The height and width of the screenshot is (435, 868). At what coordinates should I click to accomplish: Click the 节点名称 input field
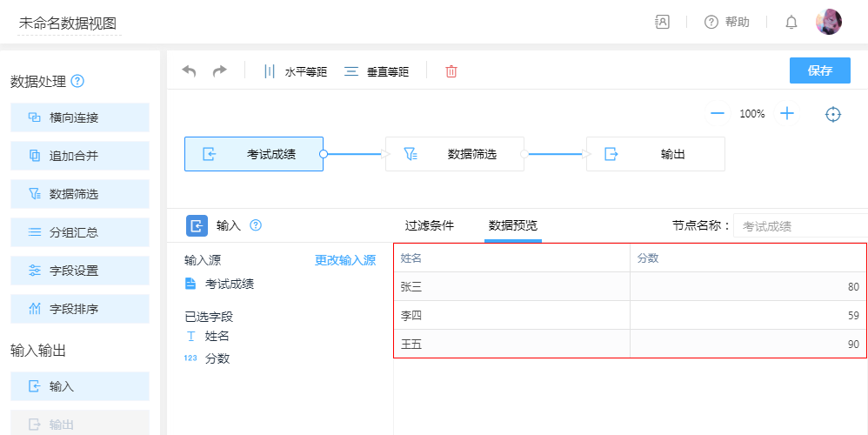(x=798, y=226)
